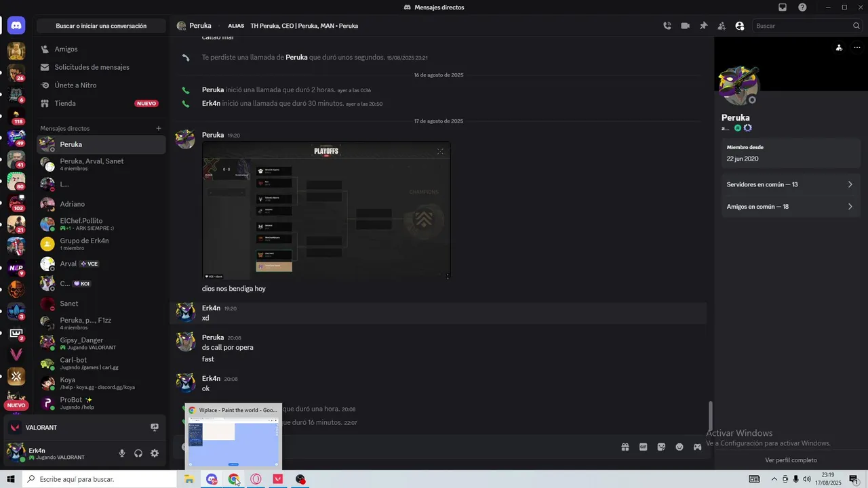The height and width of the screenshot is (488, 868).
Task: Open File Explorer in taskbar
Action: coord(189,479)
